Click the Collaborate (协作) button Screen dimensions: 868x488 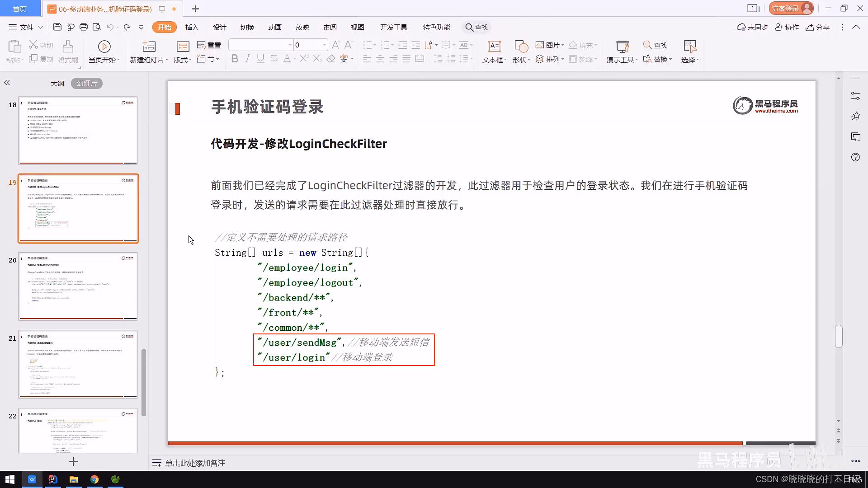787,27
